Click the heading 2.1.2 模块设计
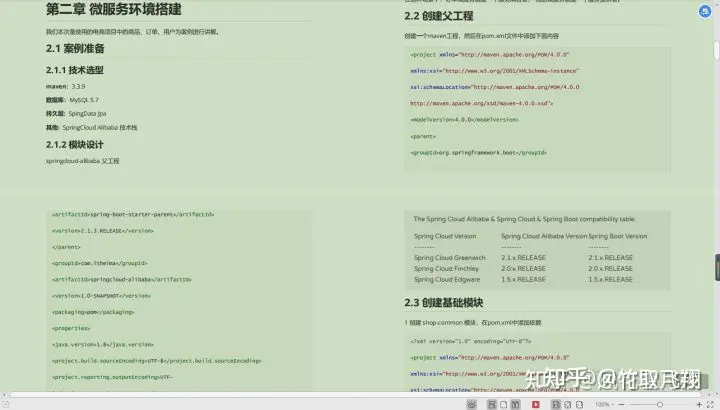The image size is (720, 410). (75, 145)
